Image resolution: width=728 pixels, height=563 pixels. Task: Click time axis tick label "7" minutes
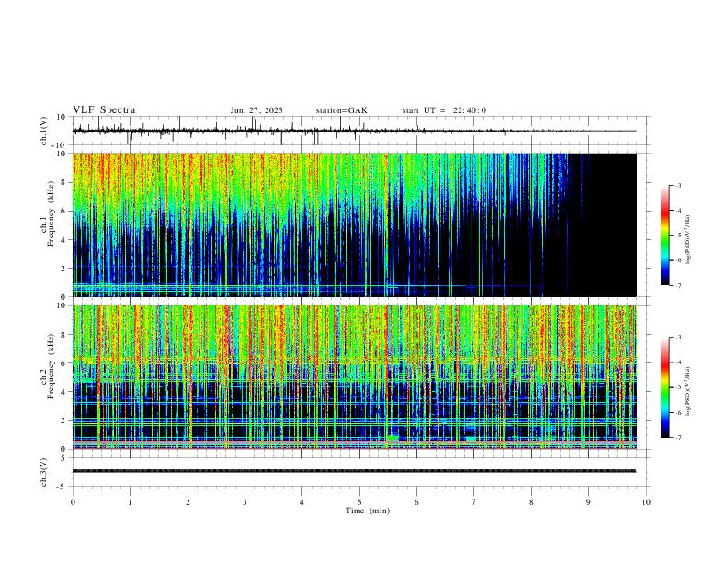click(474, 502)
